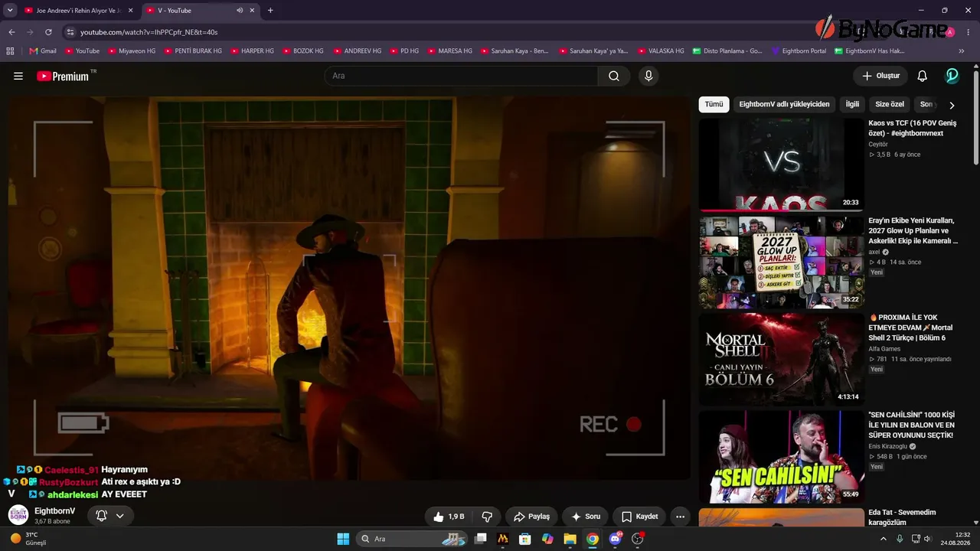Image resolution: width=980 pixels, height=551 pixels.
Task: Expand the tab search dropdown
Action: (10, 11)
